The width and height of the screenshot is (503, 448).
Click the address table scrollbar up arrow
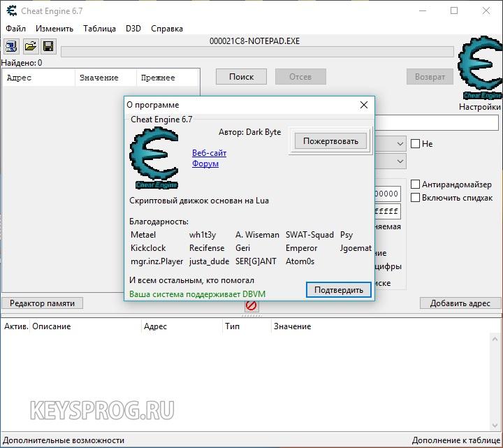(495, 339)
